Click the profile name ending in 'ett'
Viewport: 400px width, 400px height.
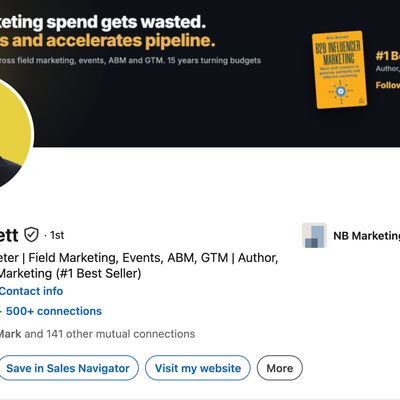click(x=9, y=235)
